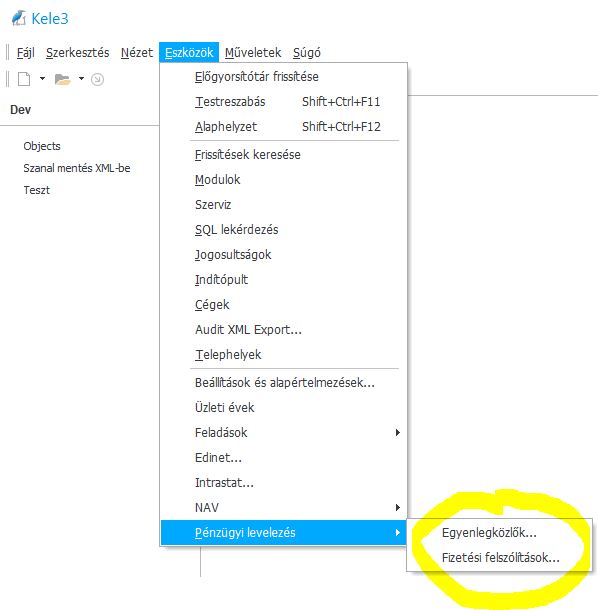
Task: Select Objects in the Dev panel
Action: pyautogui.click(x=42, y=146)
